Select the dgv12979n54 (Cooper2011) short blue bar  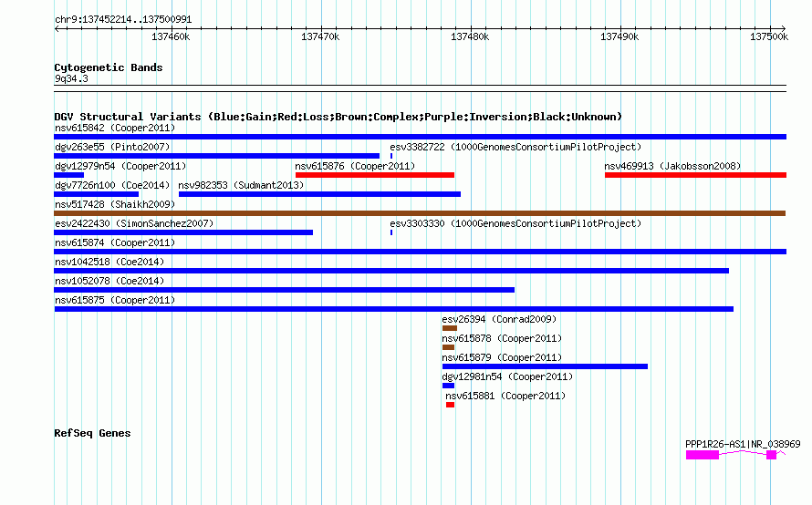coord(68,175)
